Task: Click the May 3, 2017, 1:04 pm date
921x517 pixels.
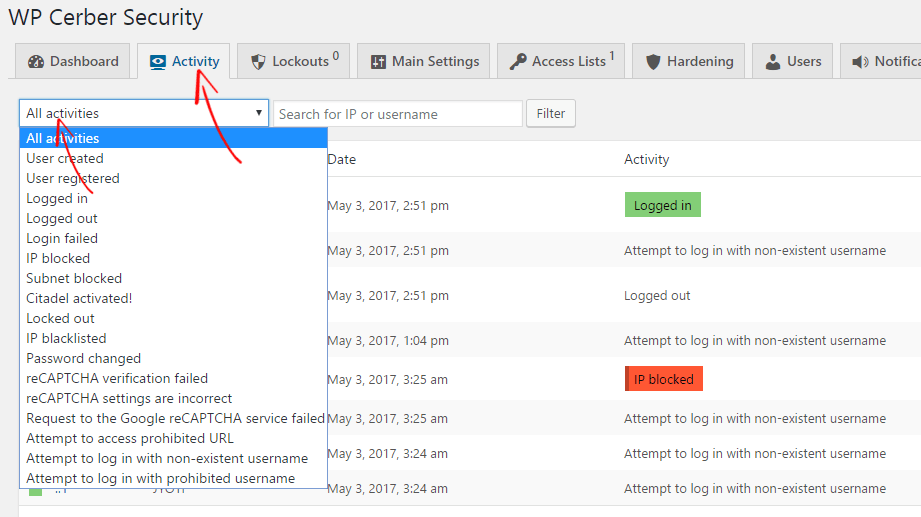Action: (388, 341)
